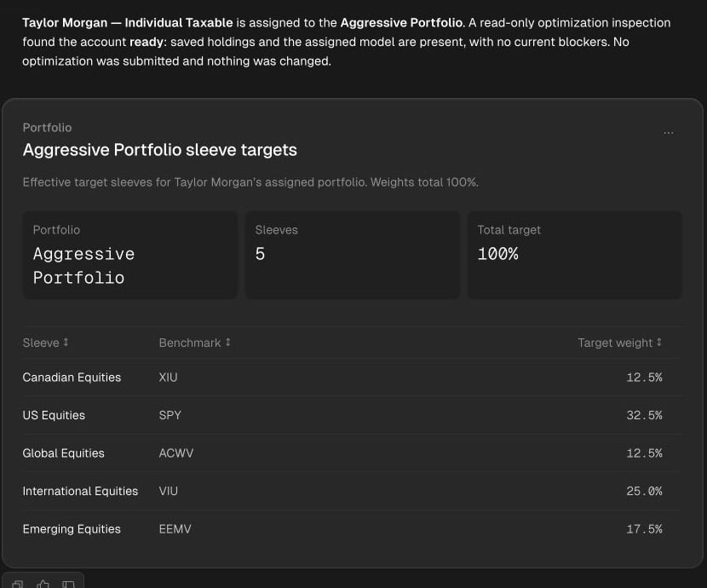
Task: Click the Aggressive Portfolio summary card value
Action: (83, 266)
